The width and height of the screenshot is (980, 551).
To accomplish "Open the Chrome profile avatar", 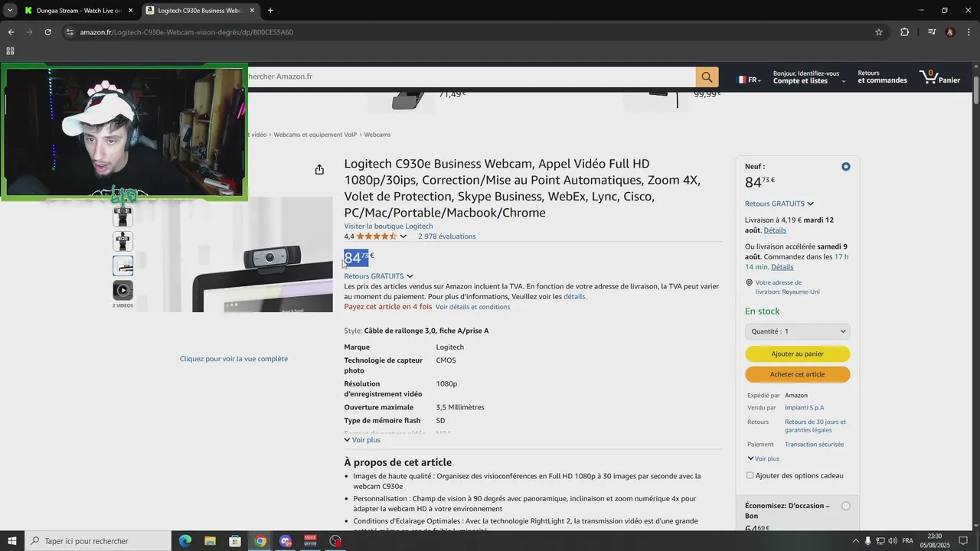I will click(950, 32).
